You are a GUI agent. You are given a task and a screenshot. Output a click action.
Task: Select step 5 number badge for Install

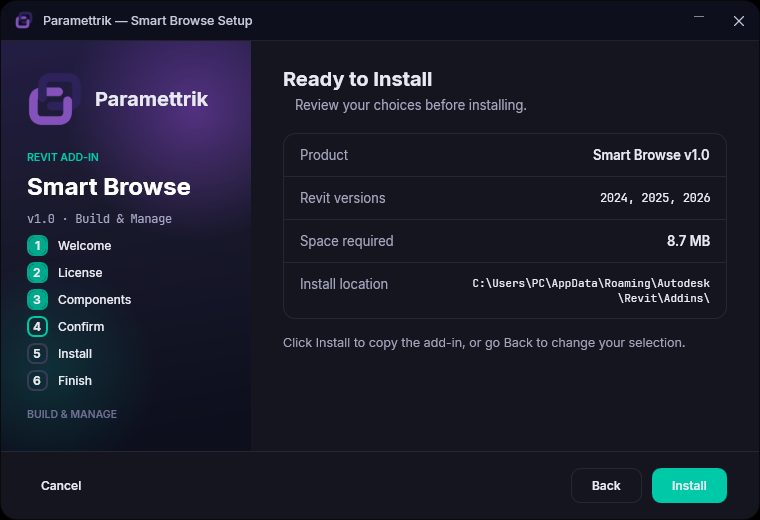[x=37, y=354]
